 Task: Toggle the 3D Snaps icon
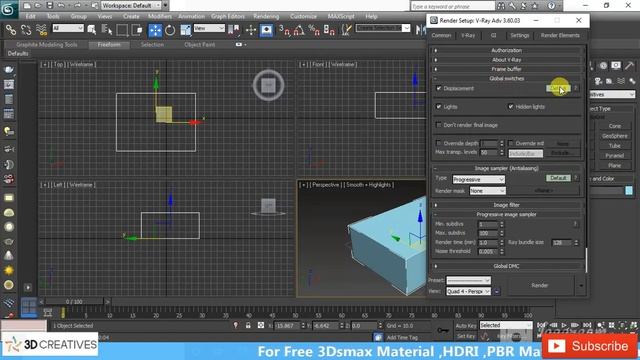(284, 30)
